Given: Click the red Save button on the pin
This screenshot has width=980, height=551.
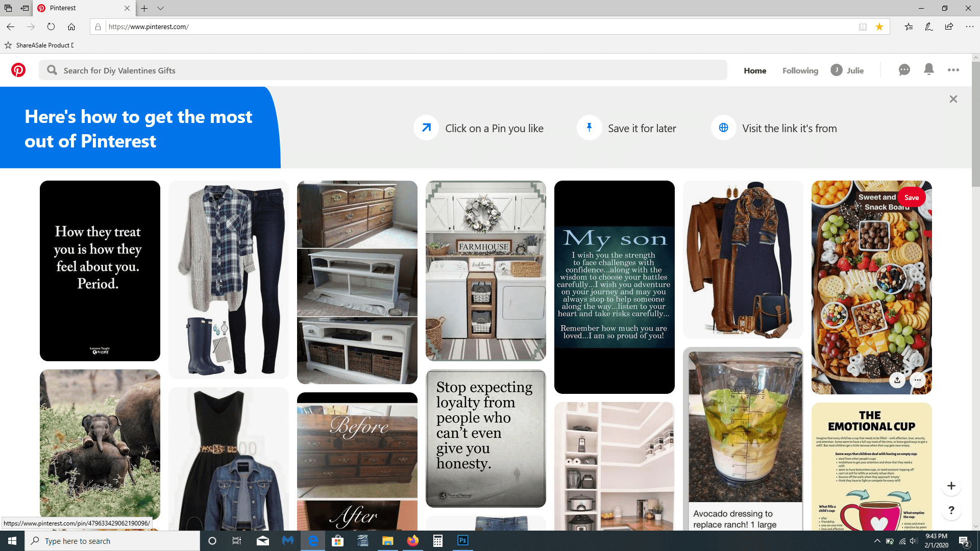Looking at the screenshot, I should [x=911, y=197].
